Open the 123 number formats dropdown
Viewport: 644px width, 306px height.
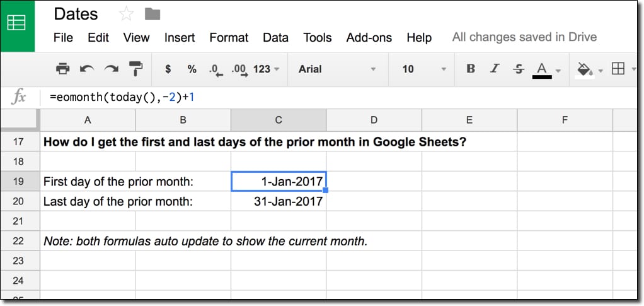[x=267, y=69]
